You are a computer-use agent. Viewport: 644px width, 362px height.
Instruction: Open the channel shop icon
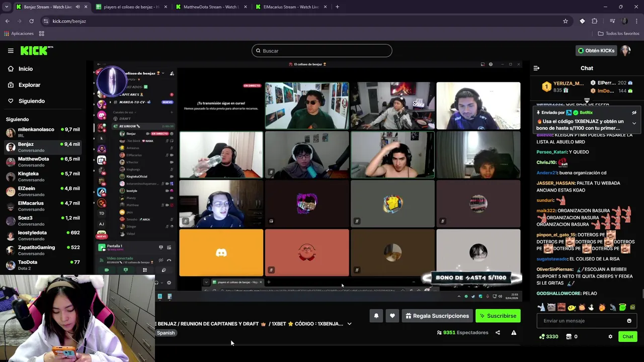(x=569, y=336)
